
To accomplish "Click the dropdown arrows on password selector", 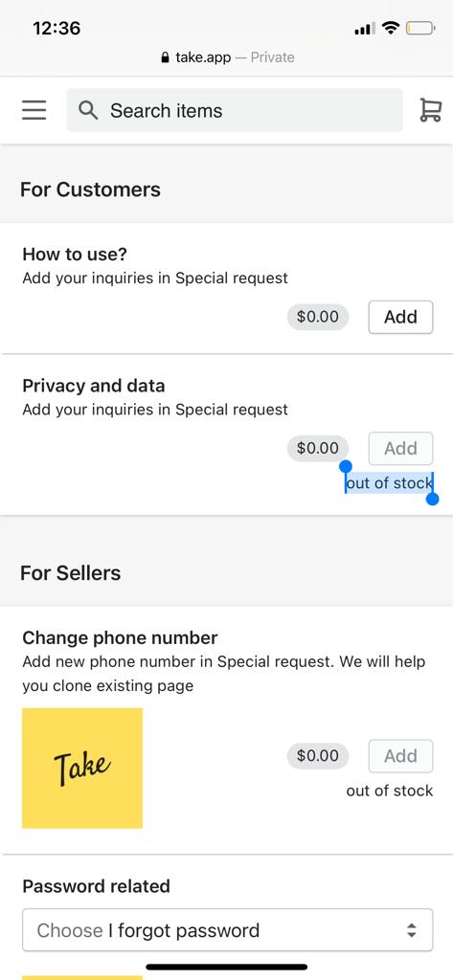I will tap(411, 930).
